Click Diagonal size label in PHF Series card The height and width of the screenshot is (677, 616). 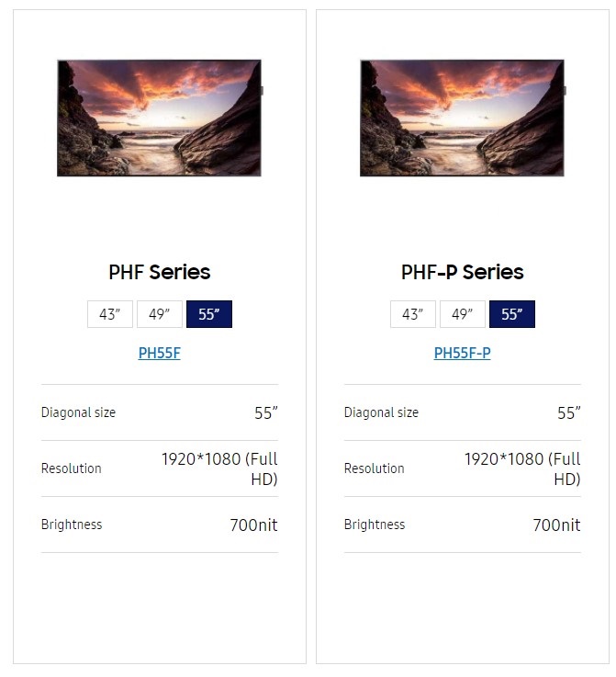pyautogui.click(x=79, y=412)
